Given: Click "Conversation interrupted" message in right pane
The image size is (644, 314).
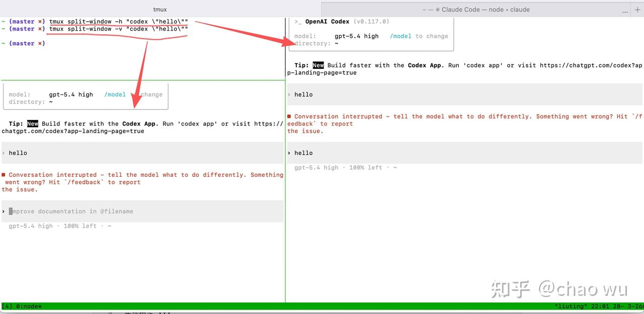Looking at the screenshot, I should (465, 124).
